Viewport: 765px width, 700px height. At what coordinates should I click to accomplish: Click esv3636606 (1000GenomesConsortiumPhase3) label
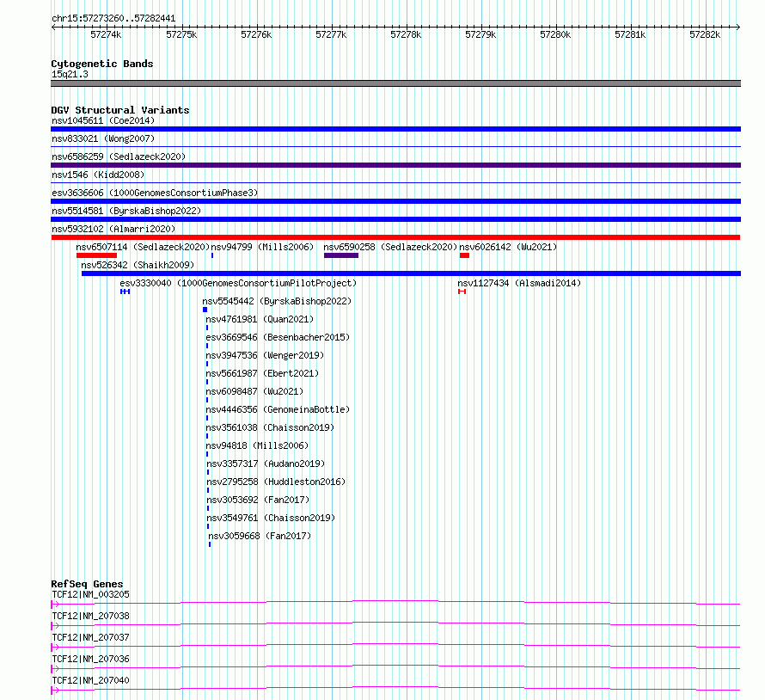point(155,193)
